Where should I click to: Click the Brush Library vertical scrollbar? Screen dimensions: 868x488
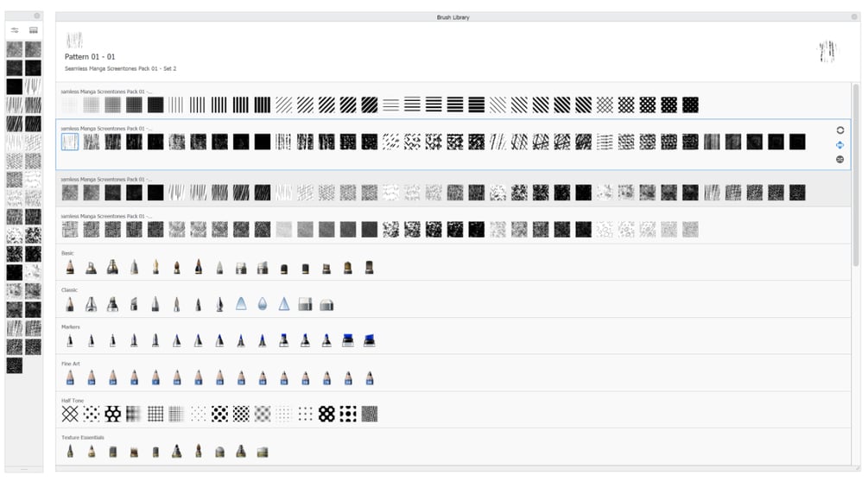tap(856, 177)
